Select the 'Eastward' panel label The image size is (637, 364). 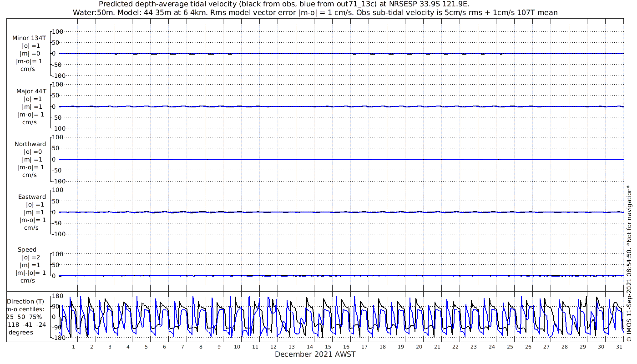pos(32,197)
